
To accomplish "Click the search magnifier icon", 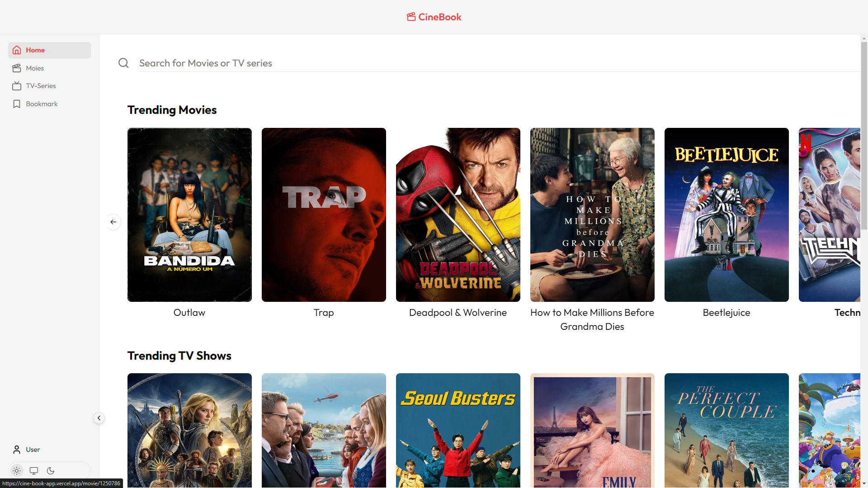I will 123,63.
